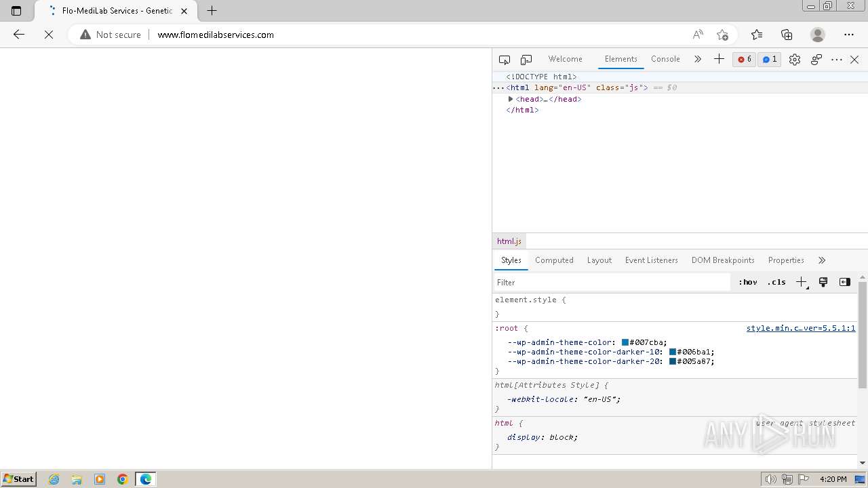This screenshot has width=868, height=488.
Task: Close the Flo-MediLab Services tab
Action: click(x=184, y=11)
